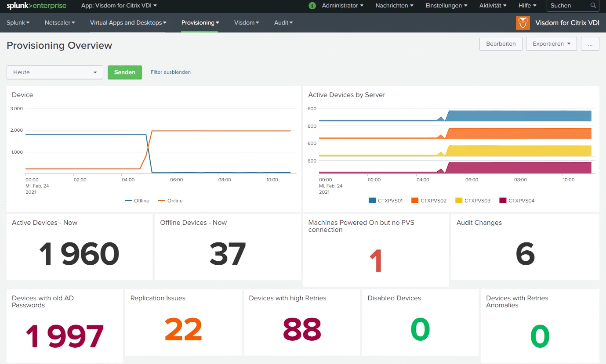606x364 pixels.
Task: Click the Replication Issues value 22
Action: [183, 329]
